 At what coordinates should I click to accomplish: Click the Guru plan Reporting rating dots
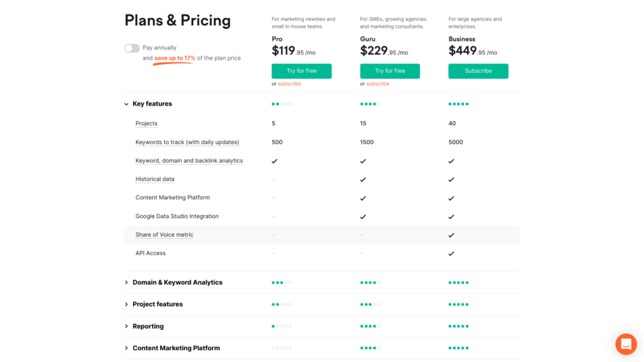coord(370,326)
